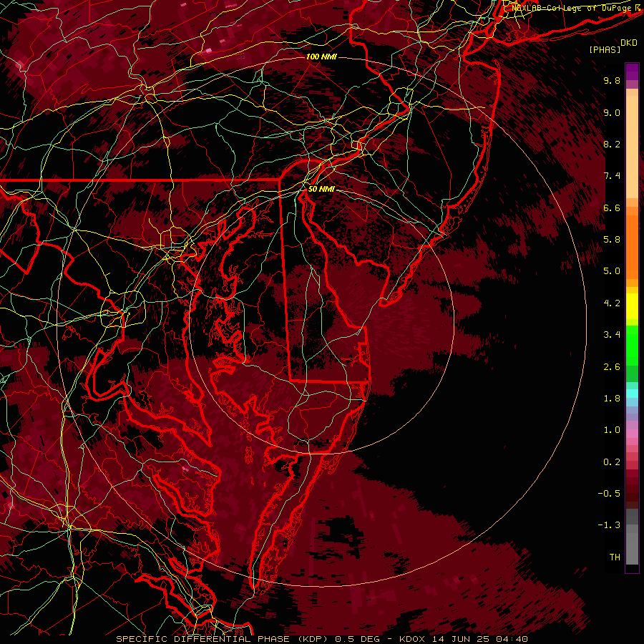
Task: Click the 5.8 legend value
Action: pos(612,240)
